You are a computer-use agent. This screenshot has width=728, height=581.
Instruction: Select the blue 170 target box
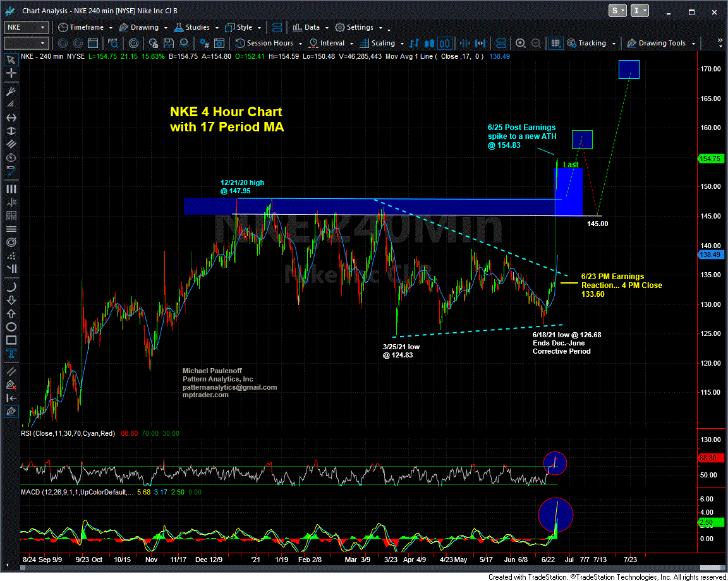pyautogui.click(x=629, y=69)
